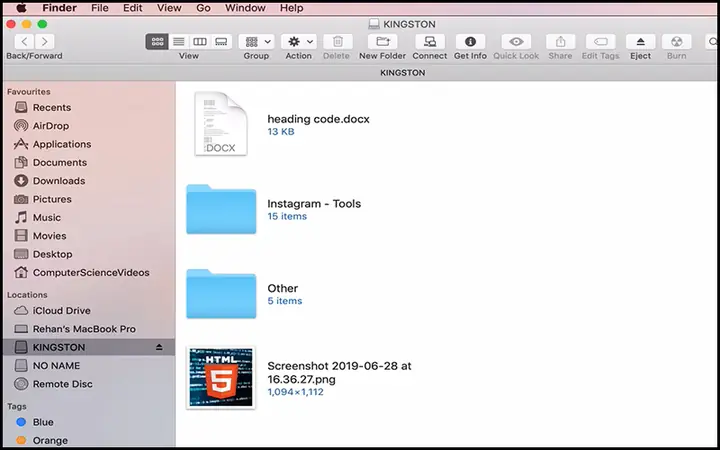Switch to icon view
Image resolution: width=720 pixels, height=450 pixels.
coord(157,42)
